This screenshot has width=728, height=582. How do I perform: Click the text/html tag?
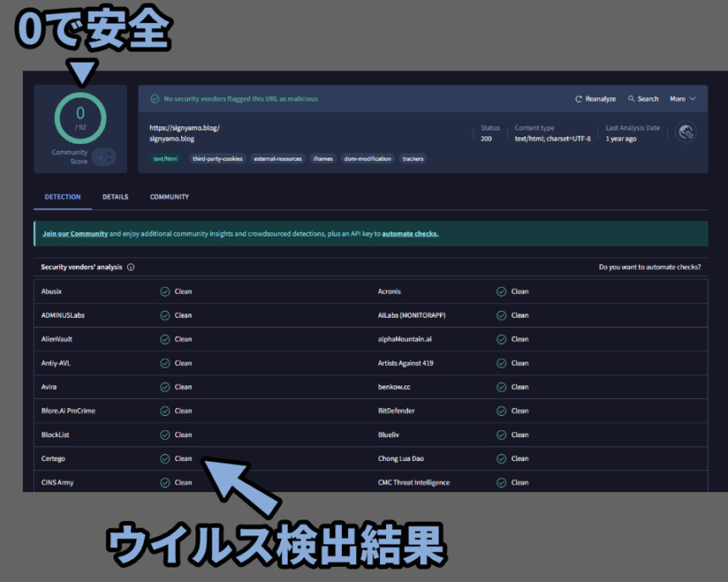point(166,159)
